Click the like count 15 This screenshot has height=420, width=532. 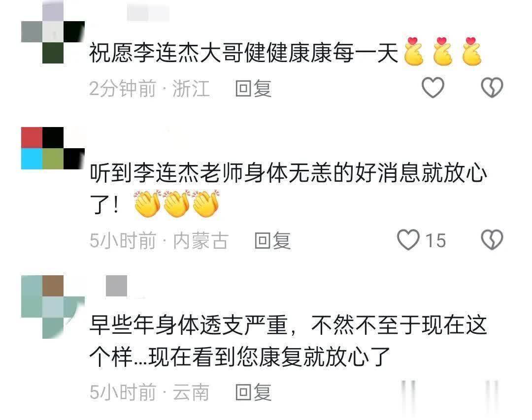point(435,241)
